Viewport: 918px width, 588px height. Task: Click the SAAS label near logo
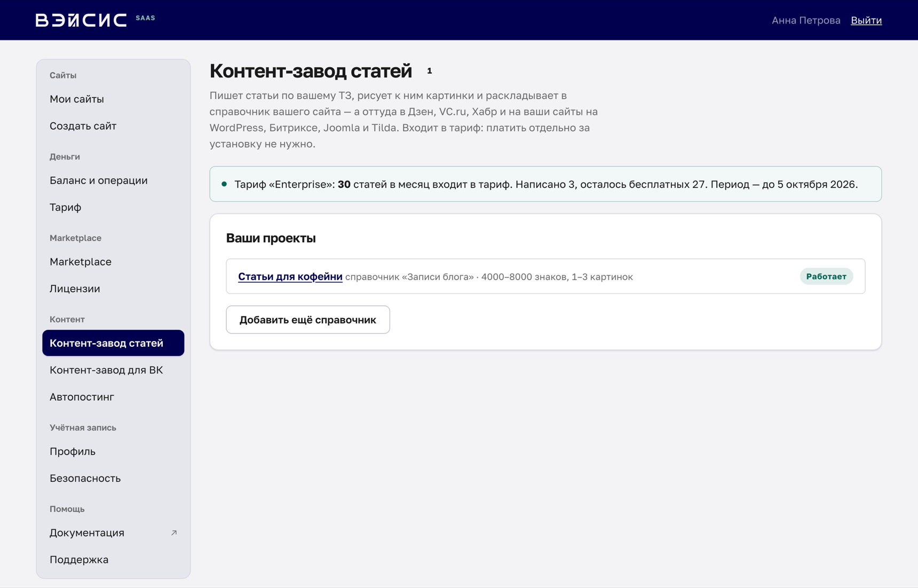(x=145, y=18)
